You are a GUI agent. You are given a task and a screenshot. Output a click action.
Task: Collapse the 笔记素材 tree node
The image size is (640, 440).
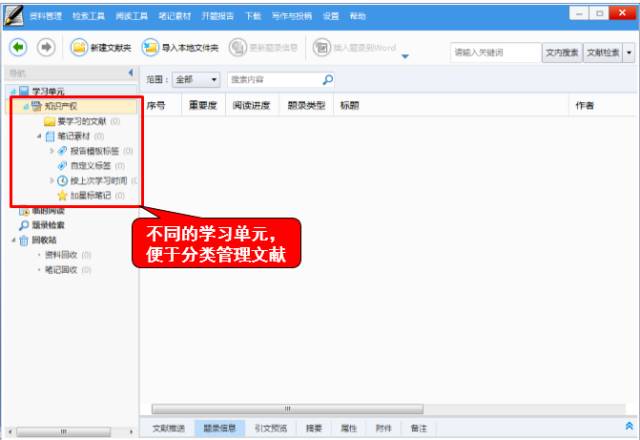pos(39,136)
